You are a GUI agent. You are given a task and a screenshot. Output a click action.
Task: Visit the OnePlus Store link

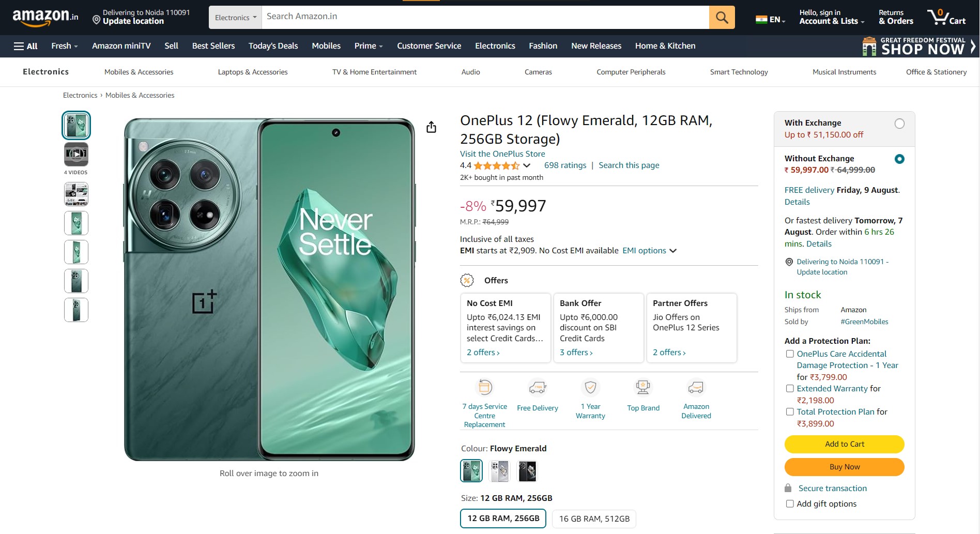click(502, 154)
